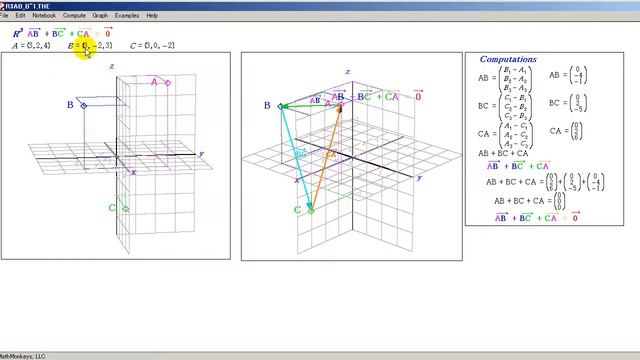Open the Examples menu
The image size is (640, 360).
(127, 16)
